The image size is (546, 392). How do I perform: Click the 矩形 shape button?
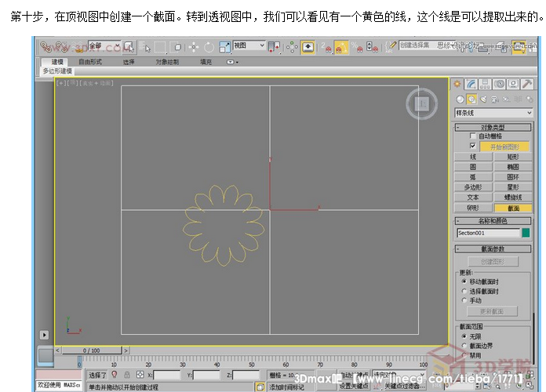(512, 157)
